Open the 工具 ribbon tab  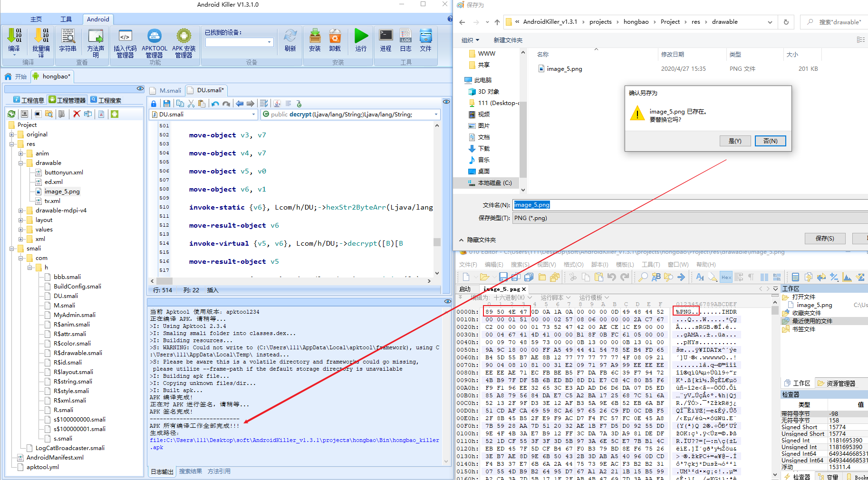point(66,19)
